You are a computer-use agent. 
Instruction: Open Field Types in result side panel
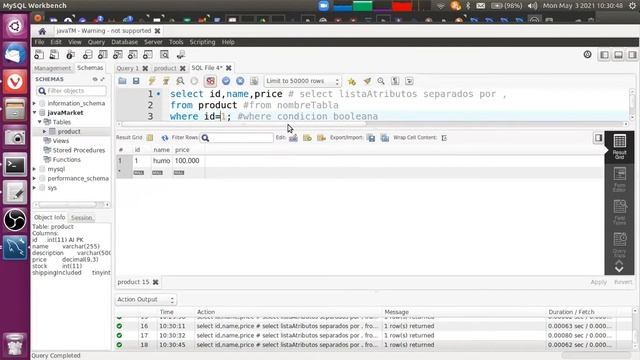(x=619, y=211)
